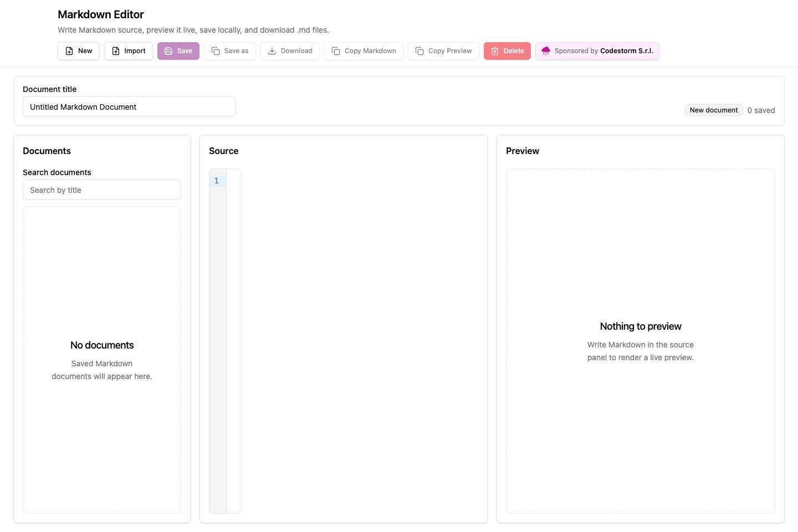Click the Delete trash can icon
798x532 pixels.
click(x=495, y=51)
